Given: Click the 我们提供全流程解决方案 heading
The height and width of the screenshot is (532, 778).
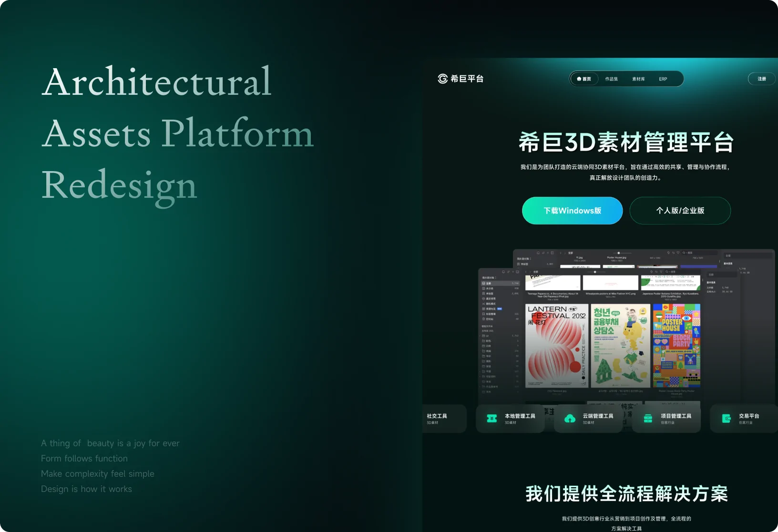Looking at the screenshot, I should (x=626, y=494).
